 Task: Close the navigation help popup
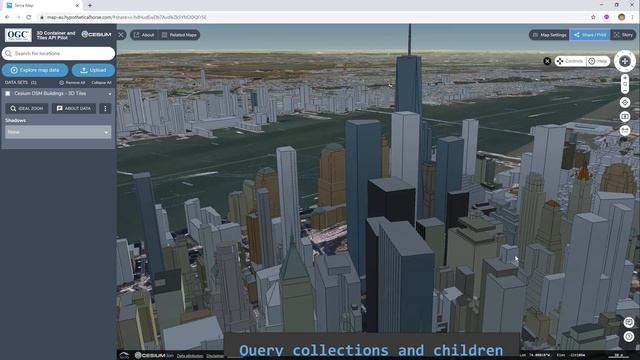tap(547, 61)
